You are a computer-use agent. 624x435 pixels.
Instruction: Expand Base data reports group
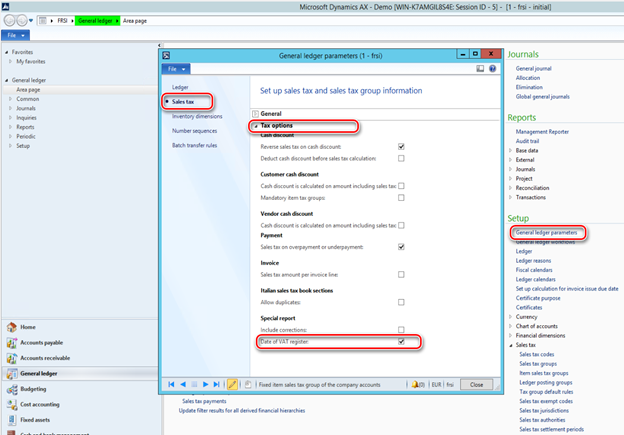click(511, 150)
